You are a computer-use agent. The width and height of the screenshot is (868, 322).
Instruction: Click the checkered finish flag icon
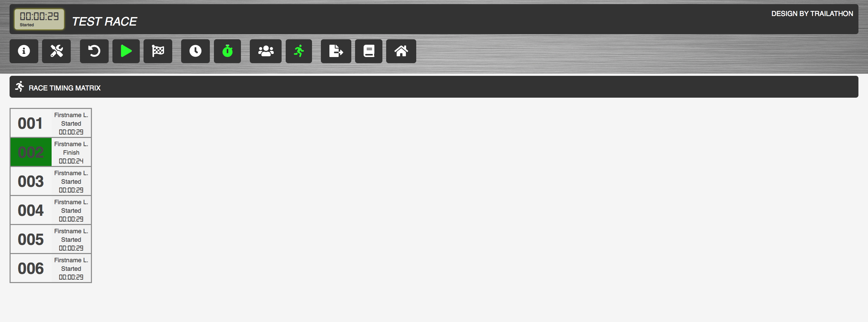pyautogui.click(x=158, y=51)
